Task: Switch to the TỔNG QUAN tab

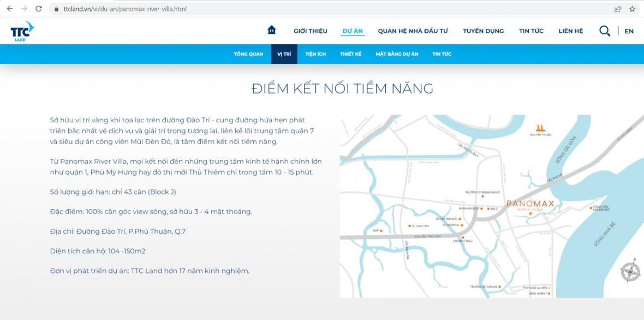Action: (249, 54)
